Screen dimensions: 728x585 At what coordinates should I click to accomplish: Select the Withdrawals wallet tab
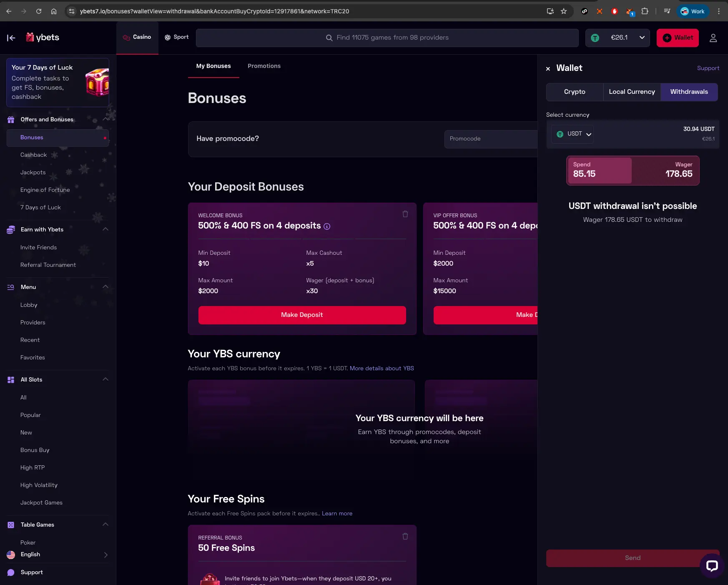[689, 92]
